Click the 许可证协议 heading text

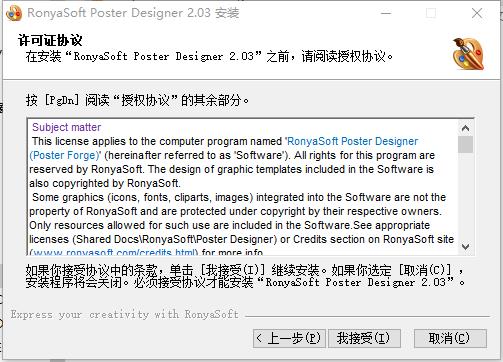(x=50, y=40)
